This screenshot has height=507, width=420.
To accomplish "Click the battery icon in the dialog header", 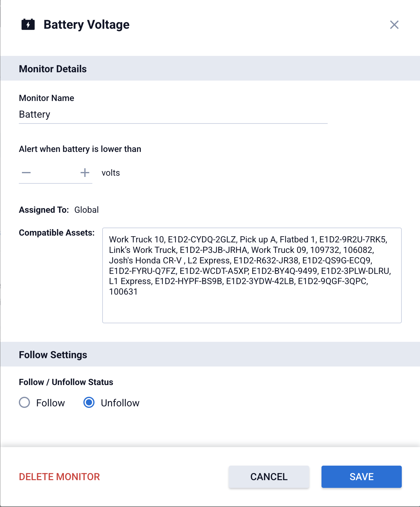I will (x=28, y=25).
